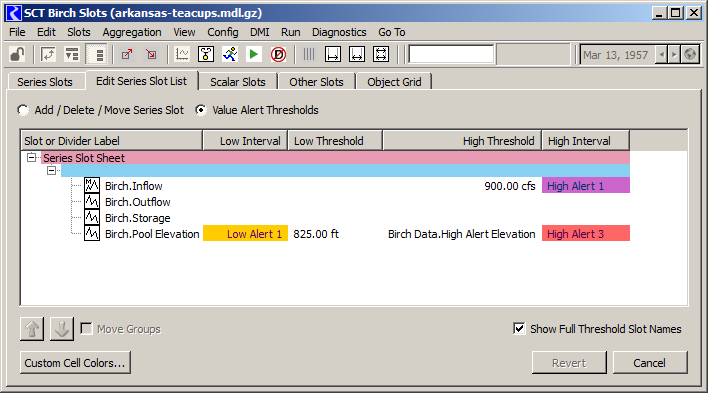Click the purple High Alert 1 cell
Viewport: 708px width, 393px height.
pyautogui.click(x=586, y=185)
